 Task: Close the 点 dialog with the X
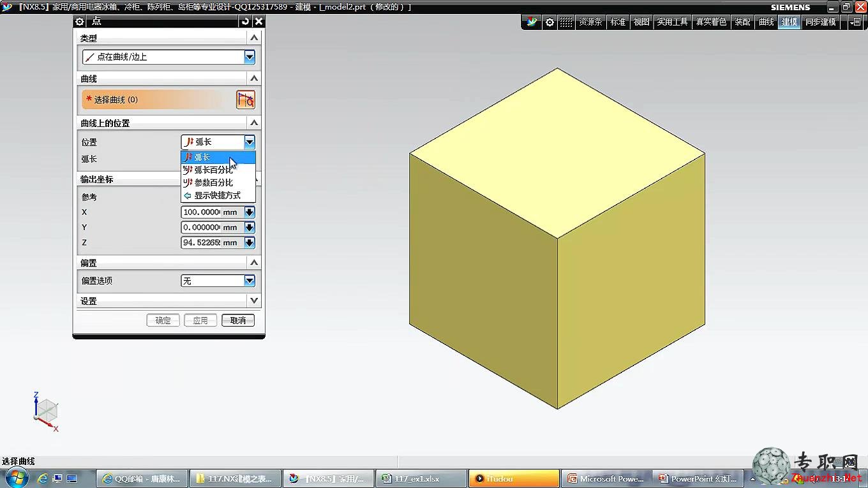[258, 22]
